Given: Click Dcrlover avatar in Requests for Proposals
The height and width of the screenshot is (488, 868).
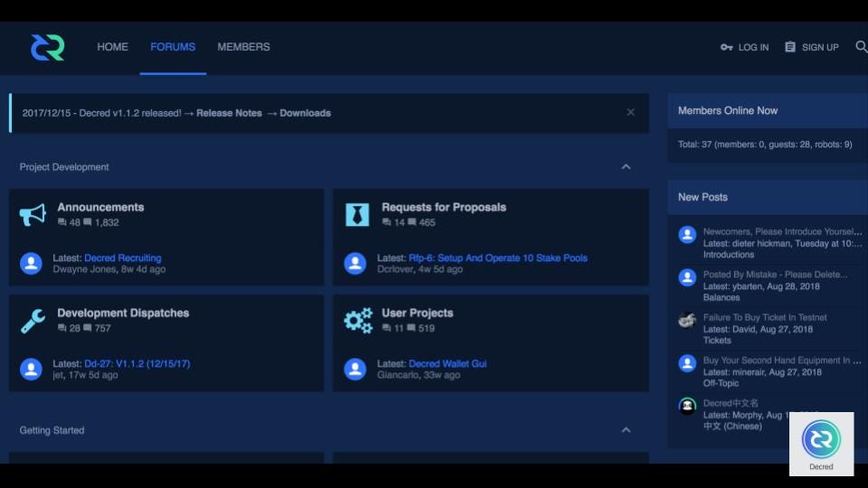Looking at the screenshot, I should [354, 263].
